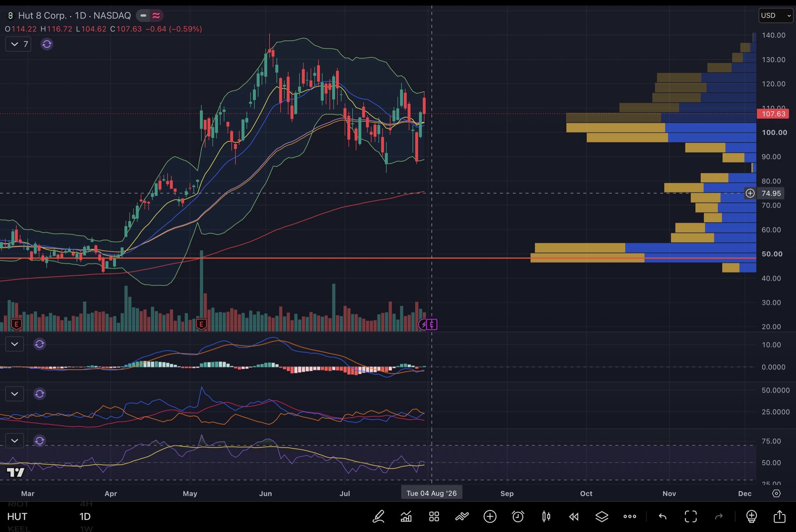Tap the open value O114.22

coord(21,29)
